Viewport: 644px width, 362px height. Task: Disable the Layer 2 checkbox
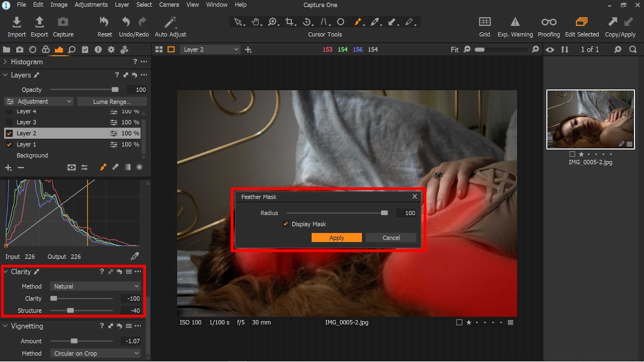click(x=9, y=133)
